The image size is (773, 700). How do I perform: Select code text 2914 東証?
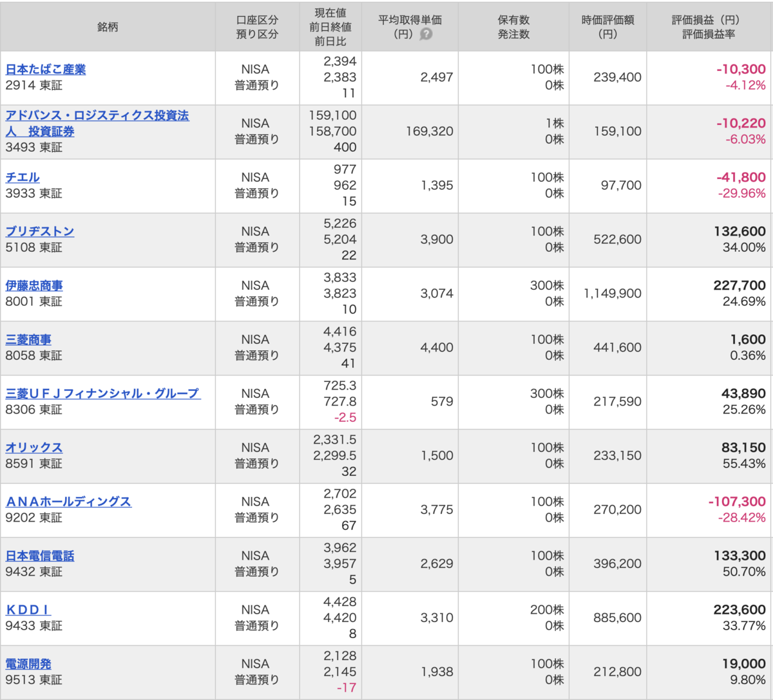click(34, 86)
